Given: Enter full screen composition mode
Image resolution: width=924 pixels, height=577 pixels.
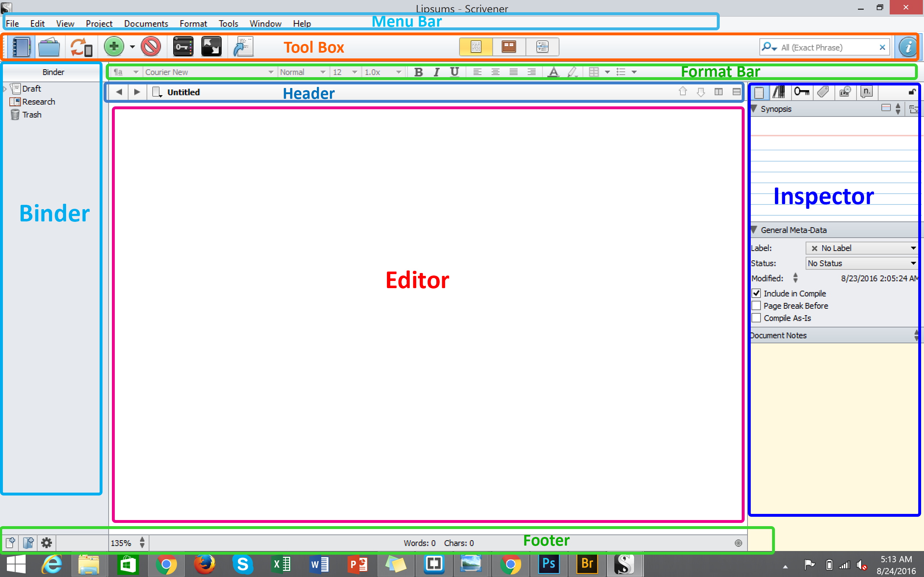Looking at the screenshot, I should click(211, 47).
